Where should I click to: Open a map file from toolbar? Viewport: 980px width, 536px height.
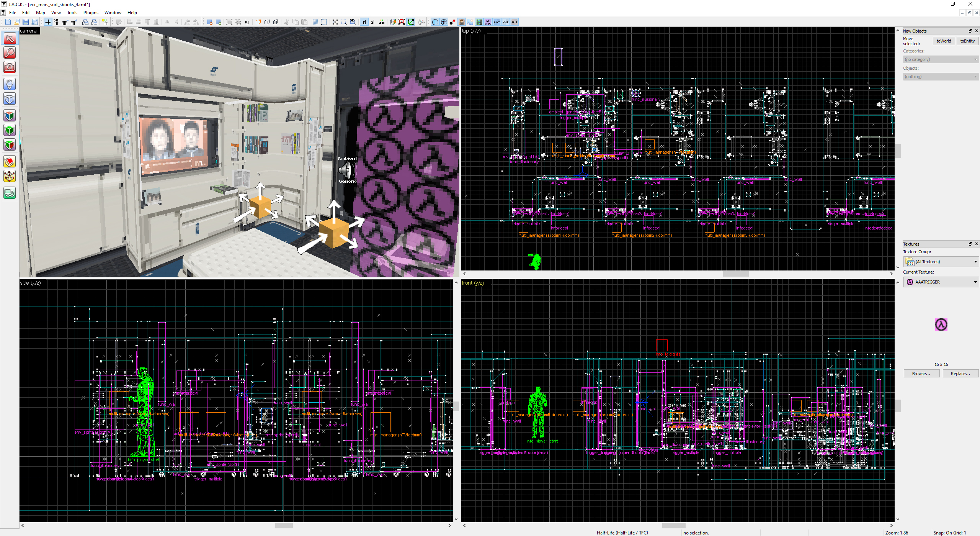pyautogui.click(x=16, y=22)
